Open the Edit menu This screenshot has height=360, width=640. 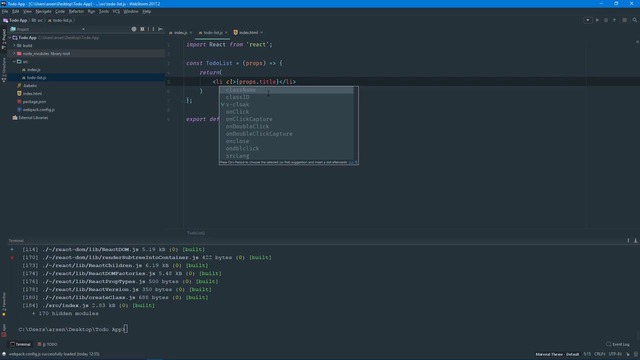(x=16, y=11)
